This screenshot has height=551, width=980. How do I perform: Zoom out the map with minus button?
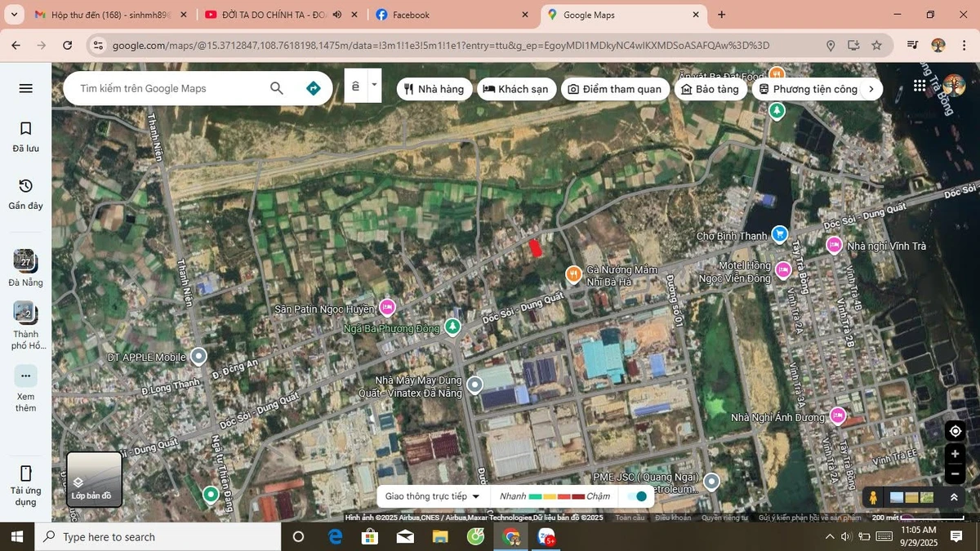coord(955,473)
